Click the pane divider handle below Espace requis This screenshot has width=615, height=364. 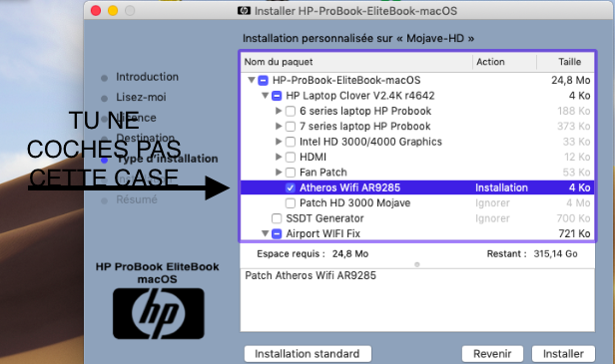[417, 264]
